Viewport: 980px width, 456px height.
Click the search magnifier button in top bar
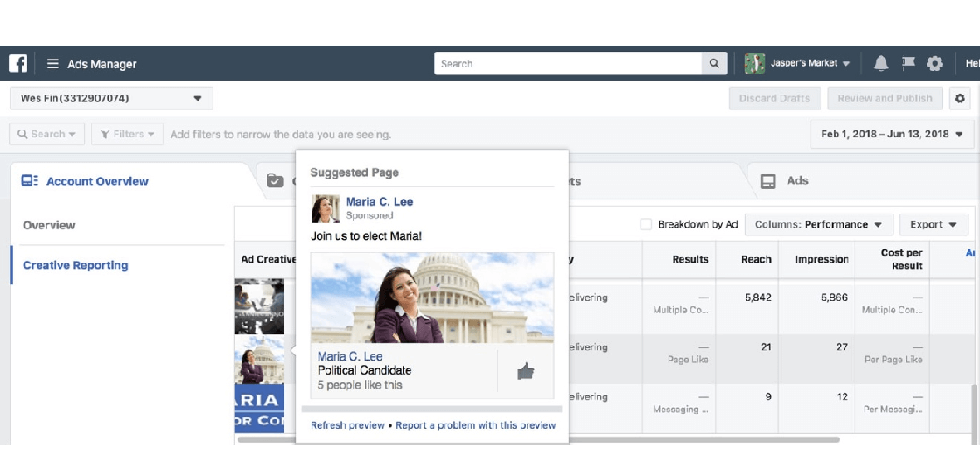pos(714,63)
